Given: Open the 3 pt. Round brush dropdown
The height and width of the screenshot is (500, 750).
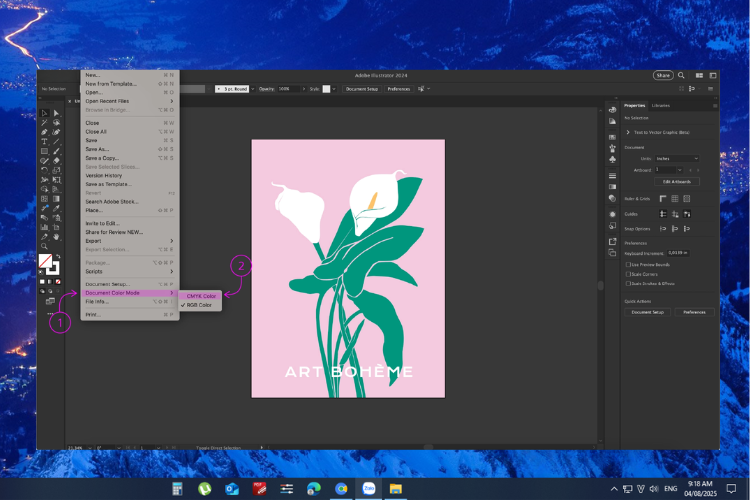Looking at the screenshot, I should point(253,89).
